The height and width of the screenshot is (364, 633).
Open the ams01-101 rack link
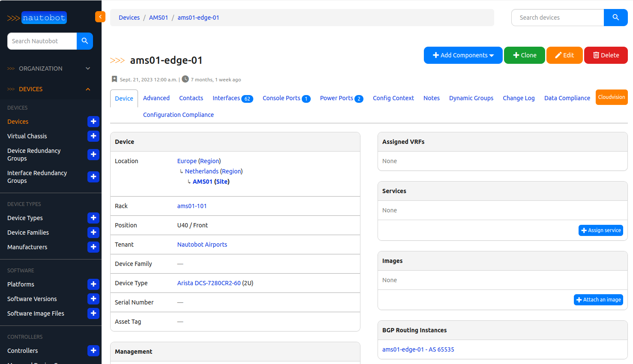(x=192, y=206)
